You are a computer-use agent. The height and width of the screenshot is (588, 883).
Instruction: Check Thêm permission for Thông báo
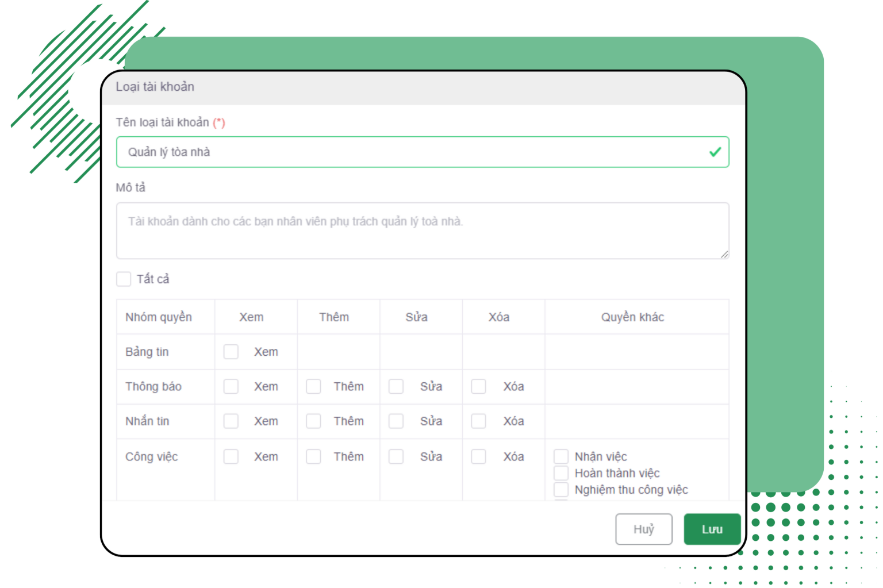[313, 386]
